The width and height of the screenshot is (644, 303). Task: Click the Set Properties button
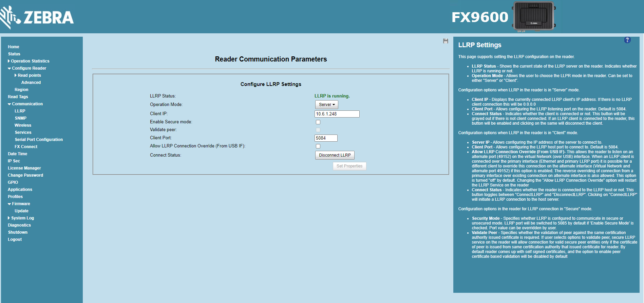[x=349, y=166]
